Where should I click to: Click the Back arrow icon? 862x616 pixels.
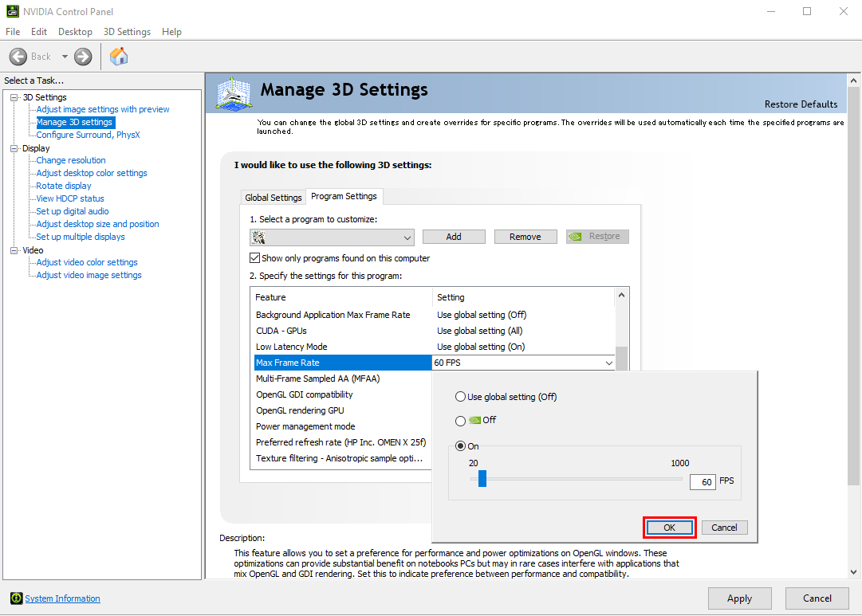[x=18, y=56]
